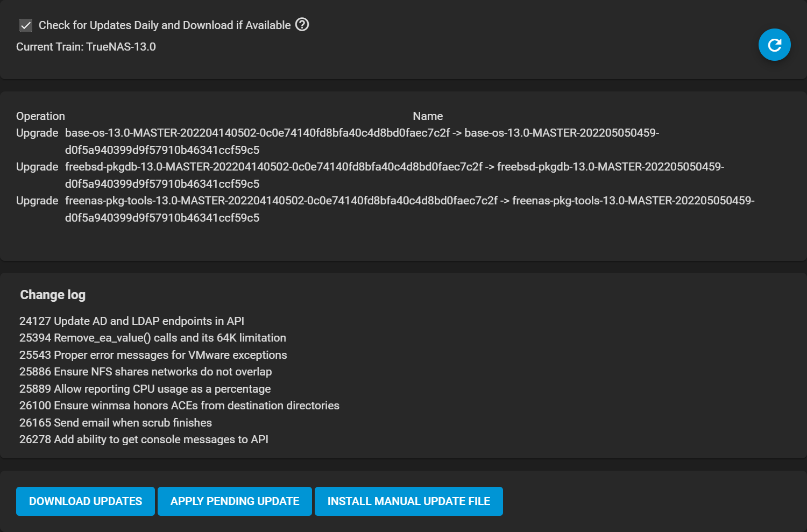Click the Change log heading
This screenshot has height=532, width=807.
[x=53, y=295]
